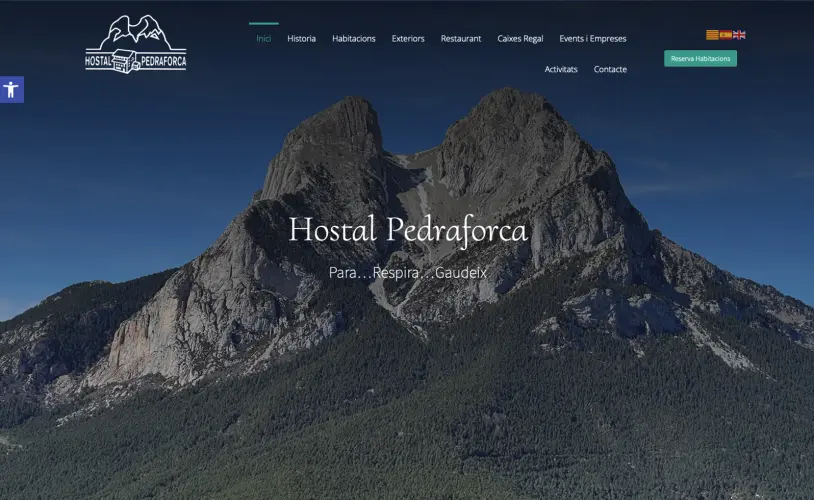The image size is (814, 500).
Task: Select the Inici menu item
Action: [264, 38]
